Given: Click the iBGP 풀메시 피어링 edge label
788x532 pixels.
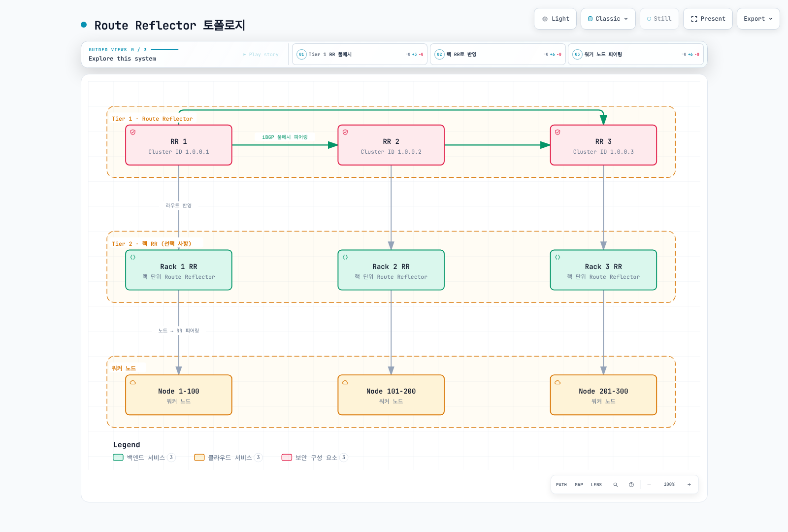Looking at the screenshot, I should click(285, 137).
